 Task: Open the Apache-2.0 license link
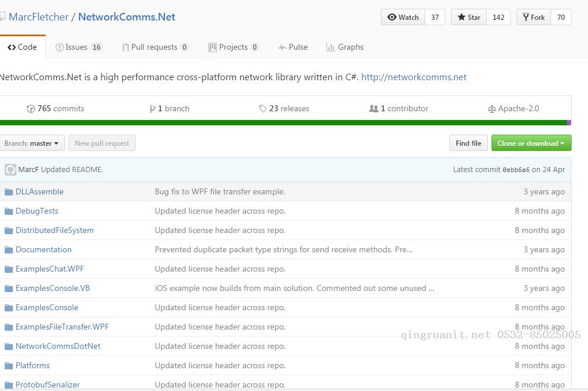(513, 108)
